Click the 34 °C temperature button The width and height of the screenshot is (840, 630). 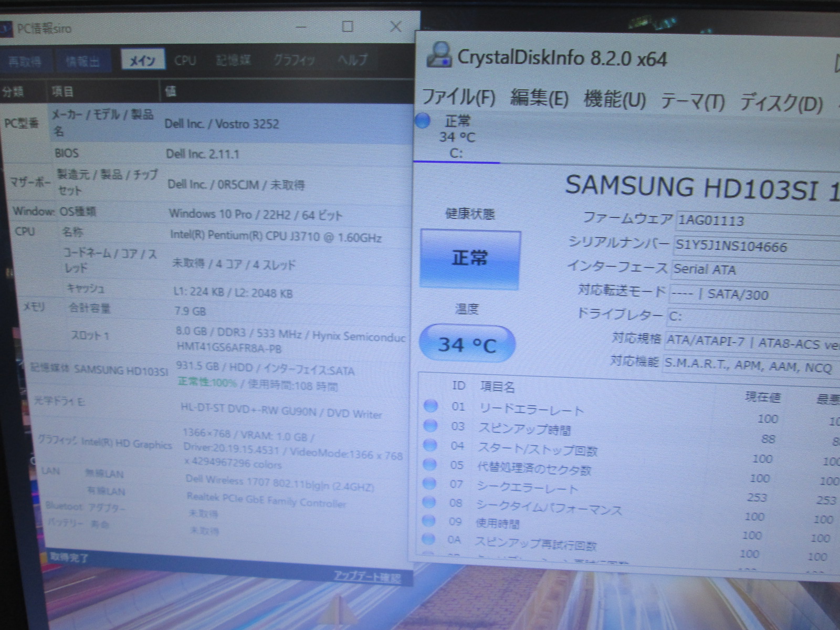467,344
